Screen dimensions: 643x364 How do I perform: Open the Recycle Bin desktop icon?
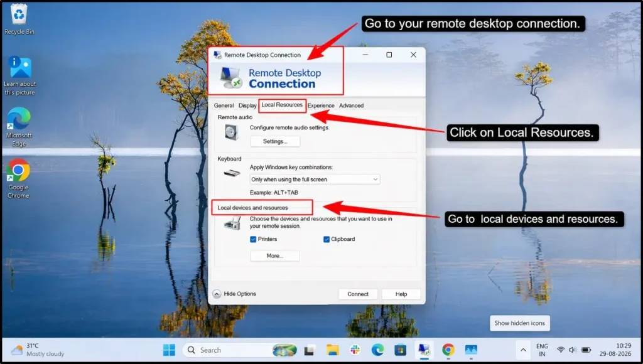click(x=19, y=19)
